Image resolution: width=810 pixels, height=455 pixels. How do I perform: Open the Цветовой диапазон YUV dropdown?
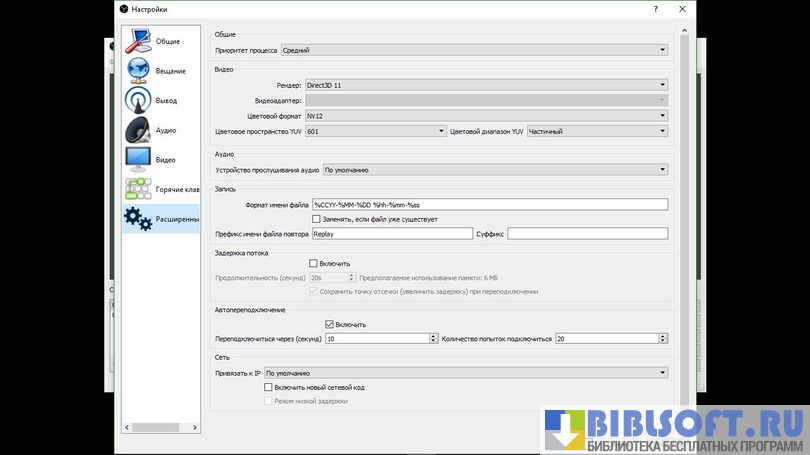597,131
